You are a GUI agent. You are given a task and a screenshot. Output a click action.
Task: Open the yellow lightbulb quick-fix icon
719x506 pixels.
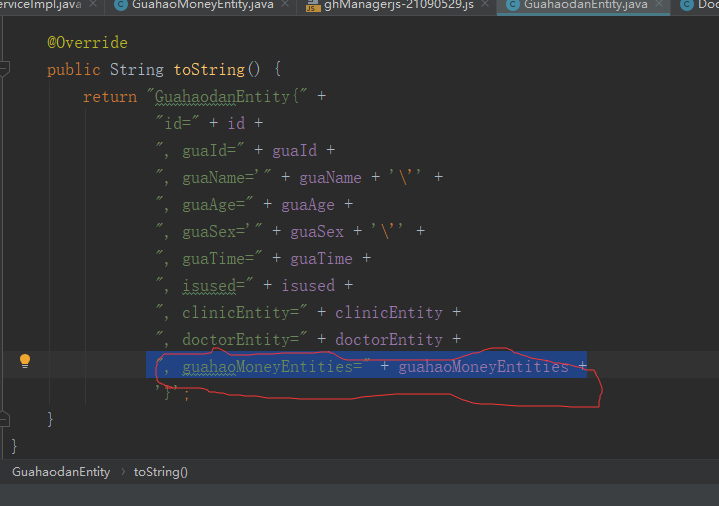tap(25, 361)
